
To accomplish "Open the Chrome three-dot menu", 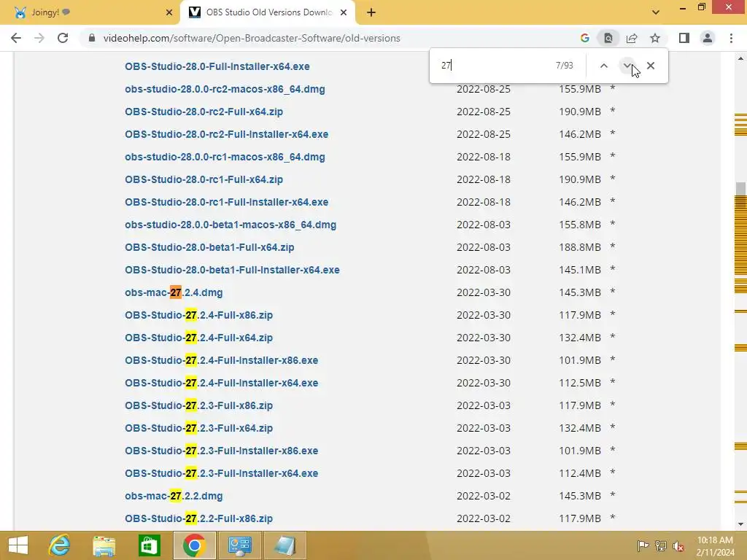I will coord(731,38).
